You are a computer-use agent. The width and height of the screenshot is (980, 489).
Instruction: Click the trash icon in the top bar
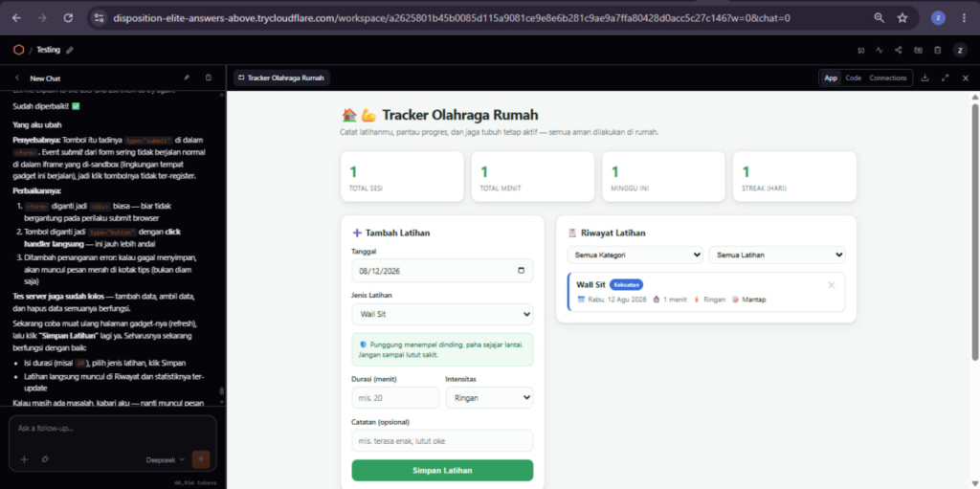click(x=938, y=51)
